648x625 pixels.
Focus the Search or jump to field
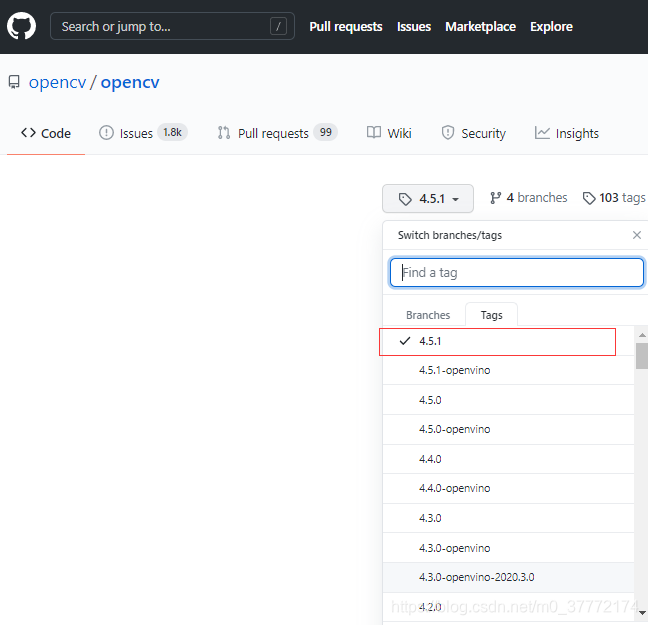[172, 26]
